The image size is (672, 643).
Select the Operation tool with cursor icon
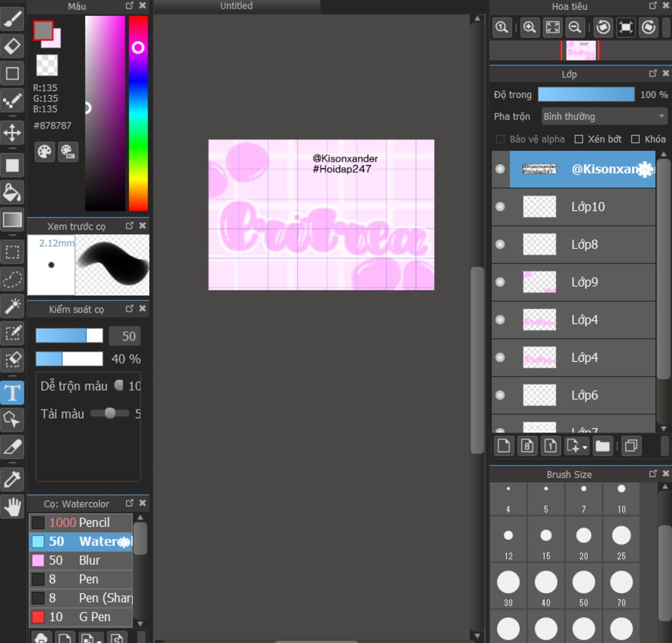tap(12, 419)
